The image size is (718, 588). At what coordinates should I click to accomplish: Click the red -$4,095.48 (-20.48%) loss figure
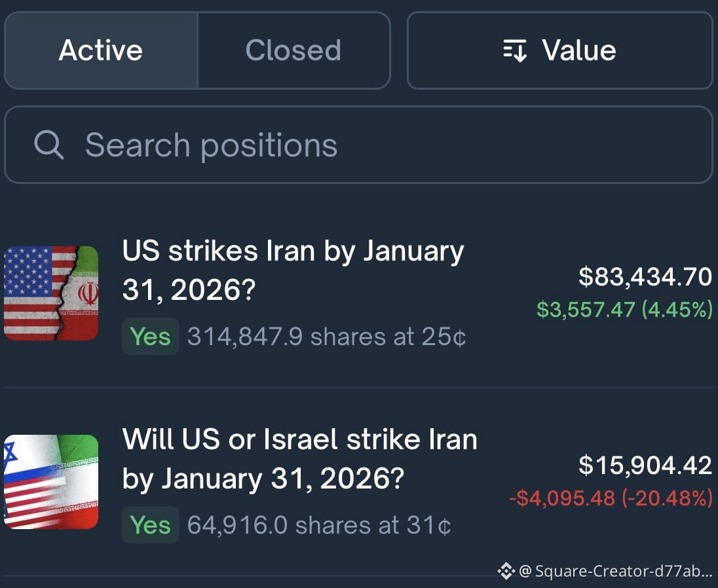pyautogui.click(x=611, y=498)
